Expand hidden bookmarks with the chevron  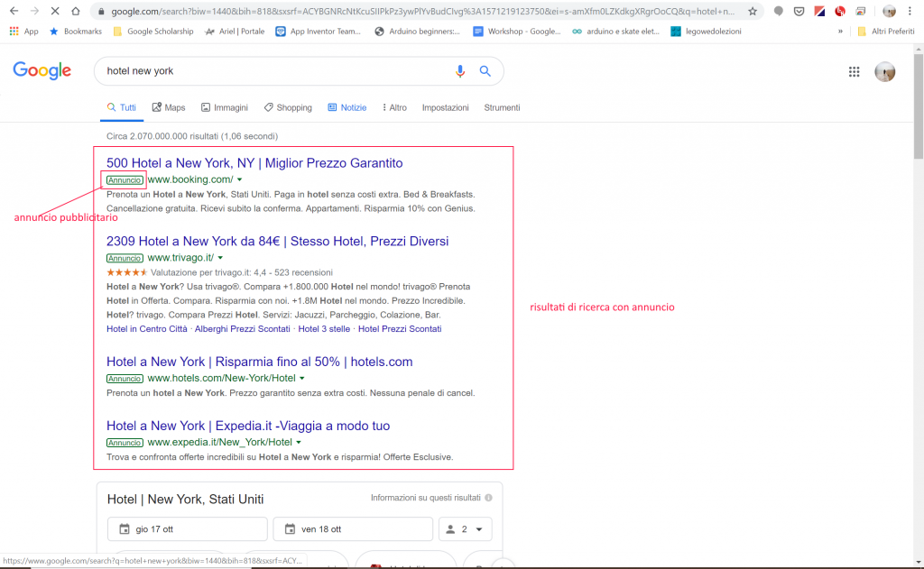pyautogui.click(x=840, y=32)
